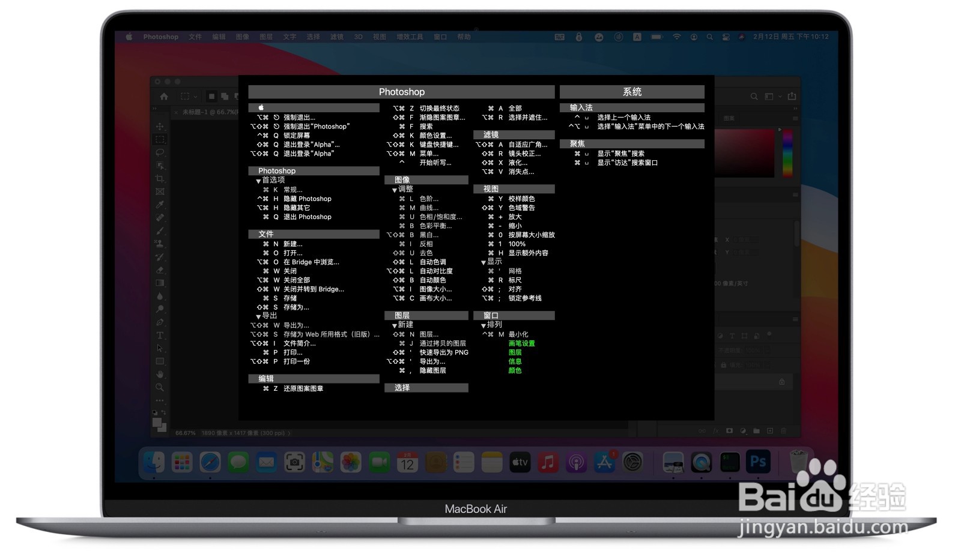Click the Home icon in options bar

point(164,96)
